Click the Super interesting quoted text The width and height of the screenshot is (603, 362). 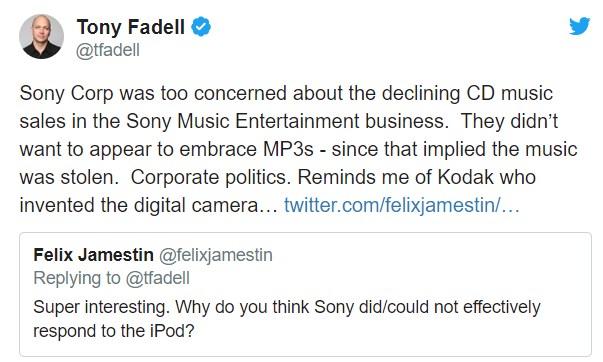tap(101, 307)
